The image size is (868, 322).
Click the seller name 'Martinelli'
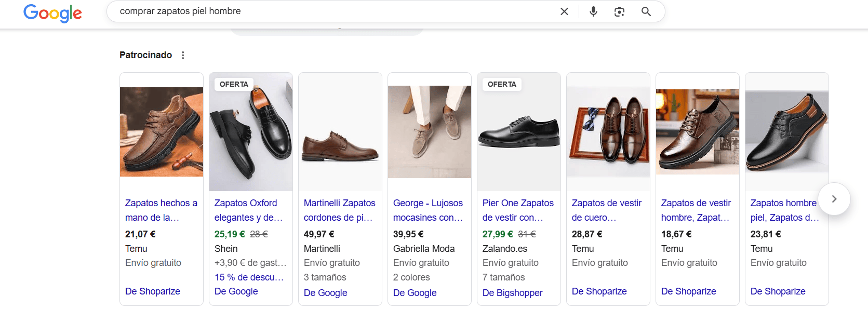coord(322,249)
